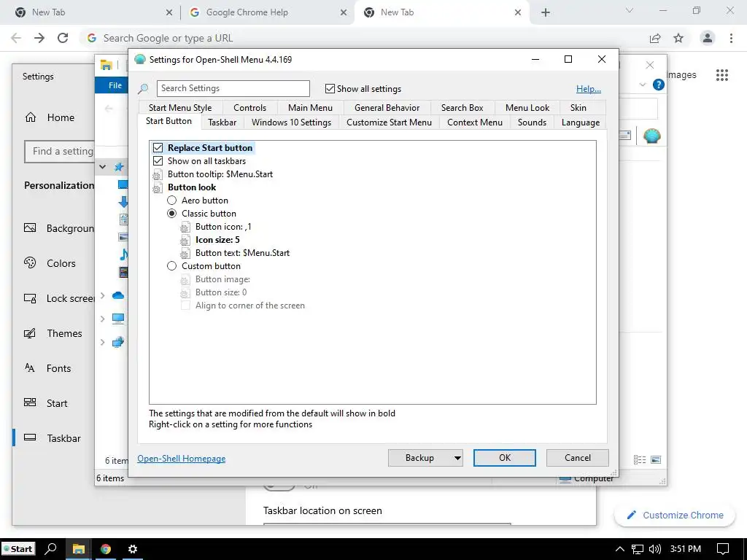Open File Explorer from the taskbar

point(78,549)
